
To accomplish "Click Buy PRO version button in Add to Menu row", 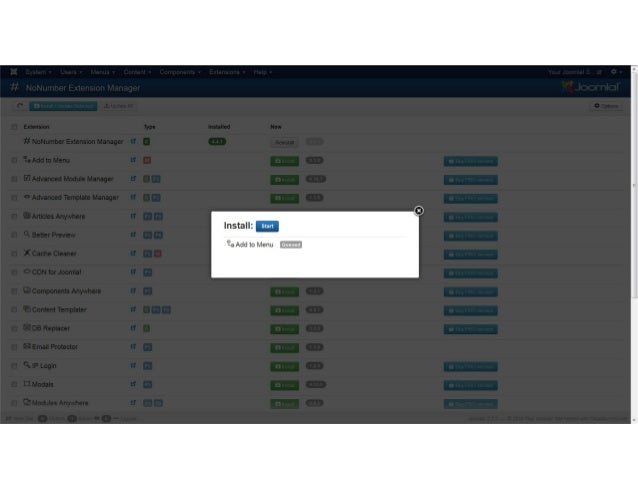I will pos(470,161).
